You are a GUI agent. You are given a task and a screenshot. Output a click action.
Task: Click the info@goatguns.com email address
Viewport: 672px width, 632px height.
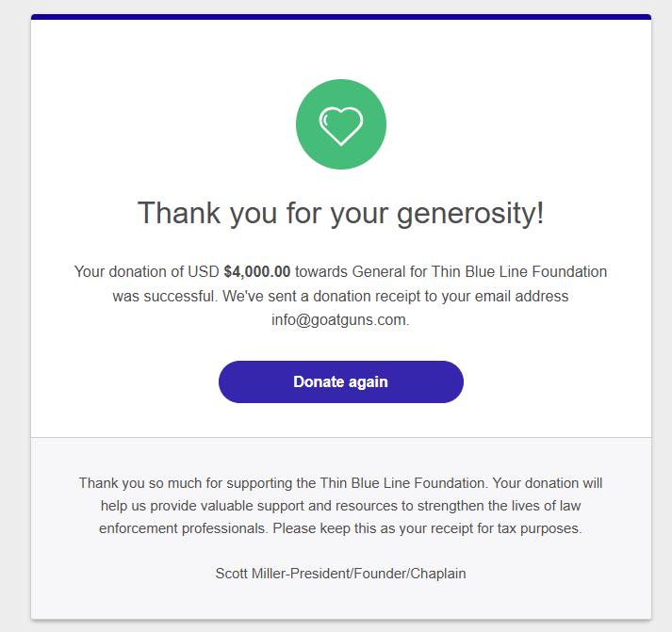(340, 320)
